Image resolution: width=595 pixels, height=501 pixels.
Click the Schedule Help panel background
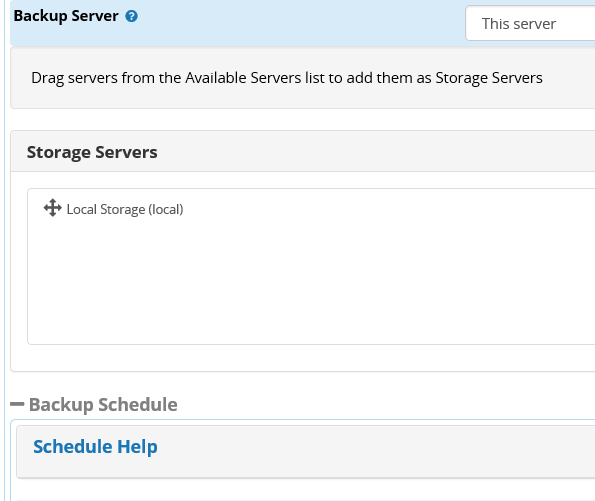[x=342, y=452]
